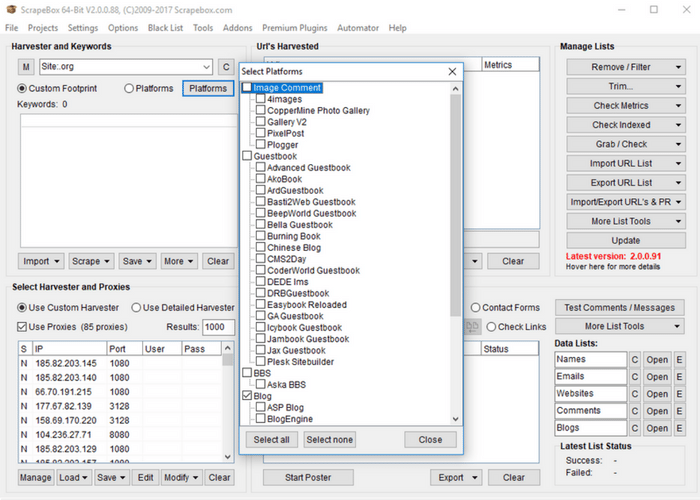
Task: Check the BBS category box
Action: 247,373
